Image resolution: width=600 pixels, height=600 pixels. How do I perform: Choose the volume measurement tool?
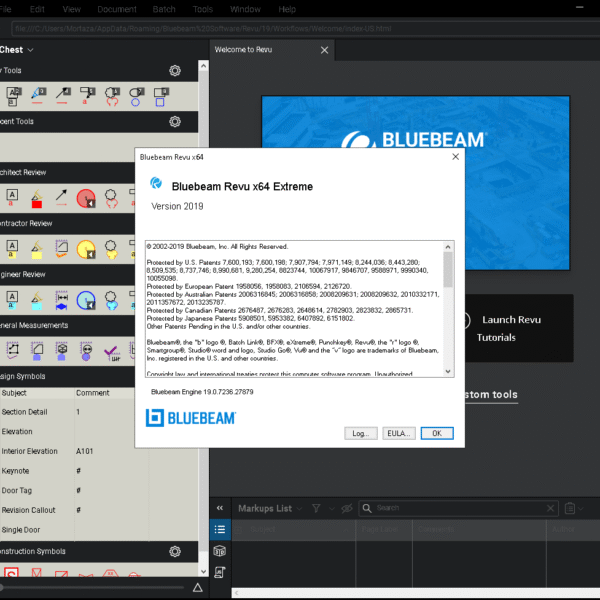coord(61,351)
